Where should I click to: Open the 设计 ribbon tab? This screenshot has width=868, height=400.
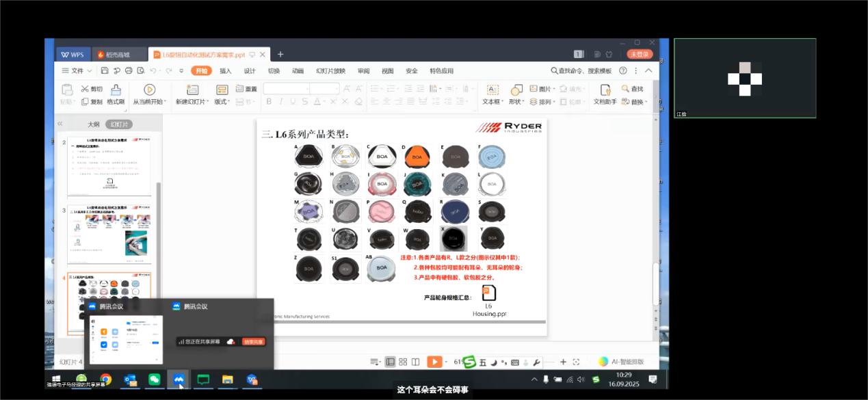[250, 70]
